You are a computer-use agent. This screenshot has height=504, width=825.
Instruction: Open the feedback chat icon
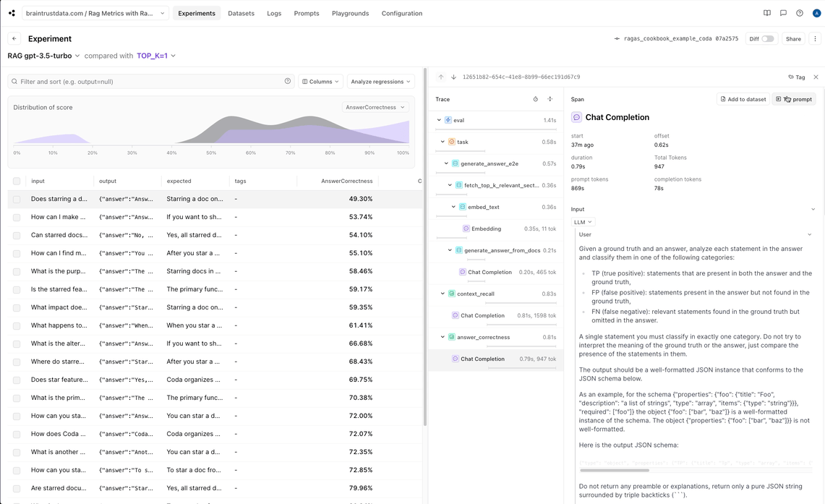tap(783, 13)
